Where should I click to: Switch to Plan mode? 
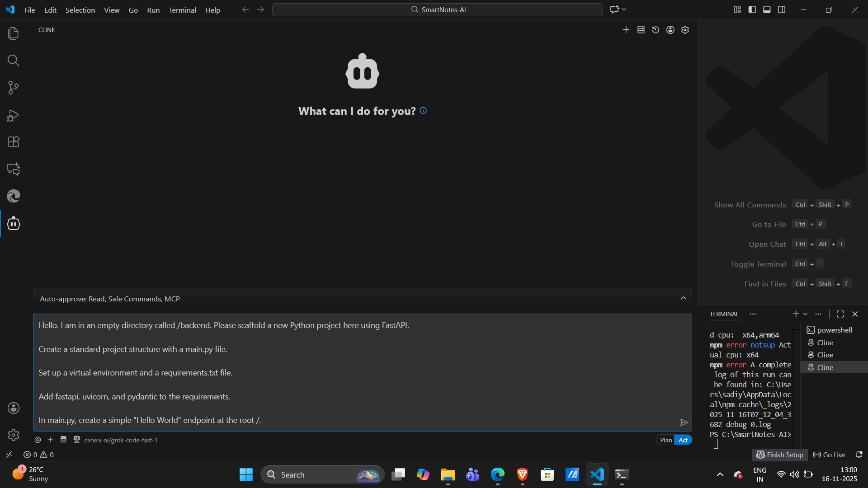[x=666, y=440]
